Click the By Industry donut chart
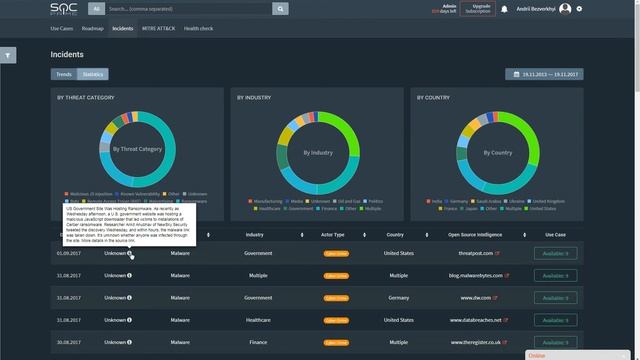This screenshot has height=360, width=640. click(318, 153)
